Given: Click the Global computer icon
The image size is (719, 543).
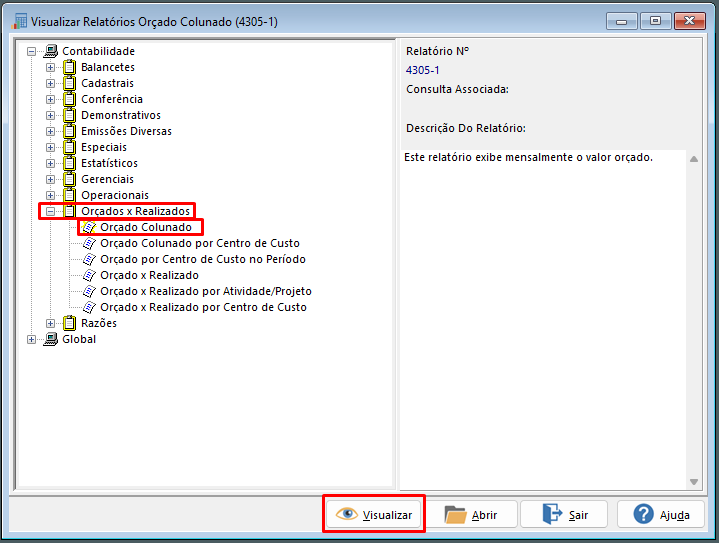Looking at the screenshot, I should pyautogui.click(x=50, y=339).
